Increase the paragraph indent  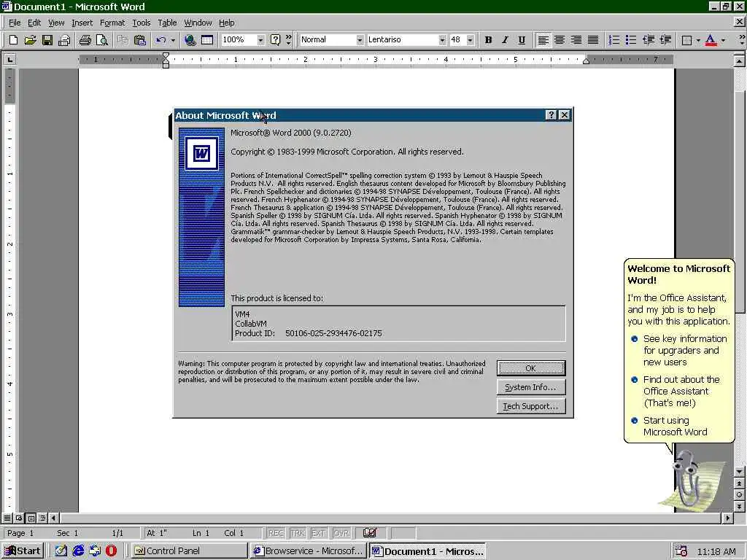pyautogui.click(x=665, y=40)
